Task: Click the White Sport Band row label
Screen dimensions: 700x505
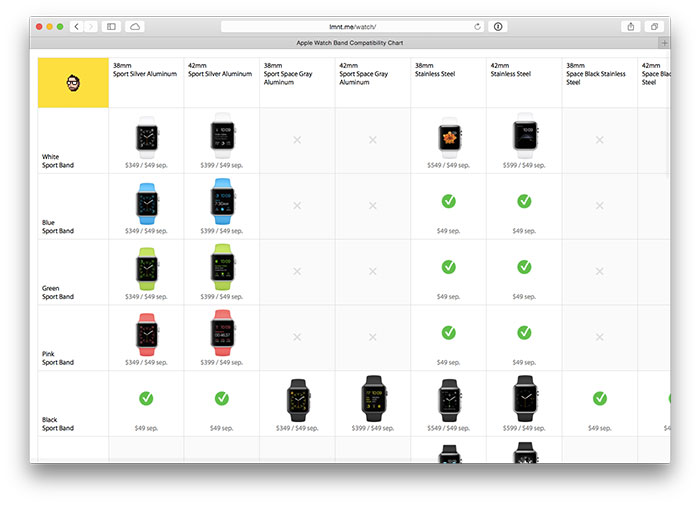Action: tap(58, 161)
